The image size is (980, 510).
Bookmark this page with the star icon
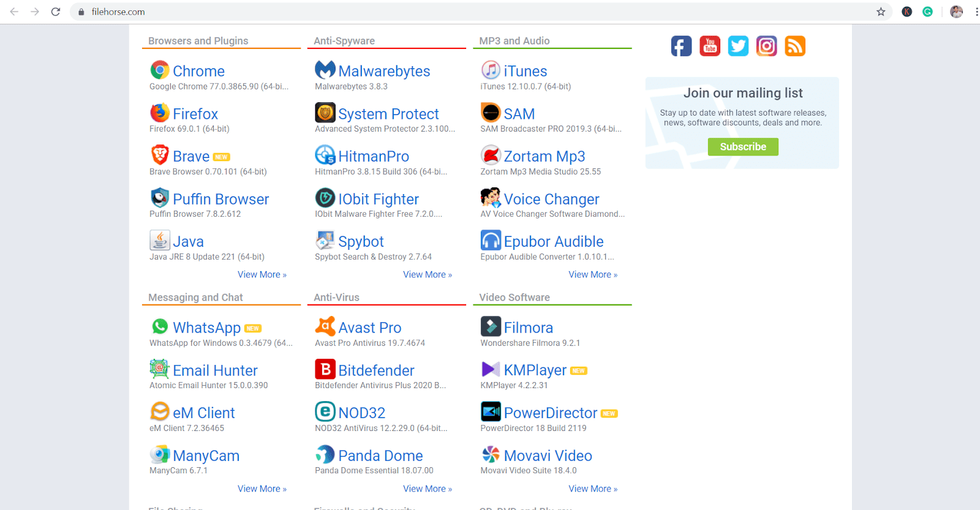click(x=881, y=12)
